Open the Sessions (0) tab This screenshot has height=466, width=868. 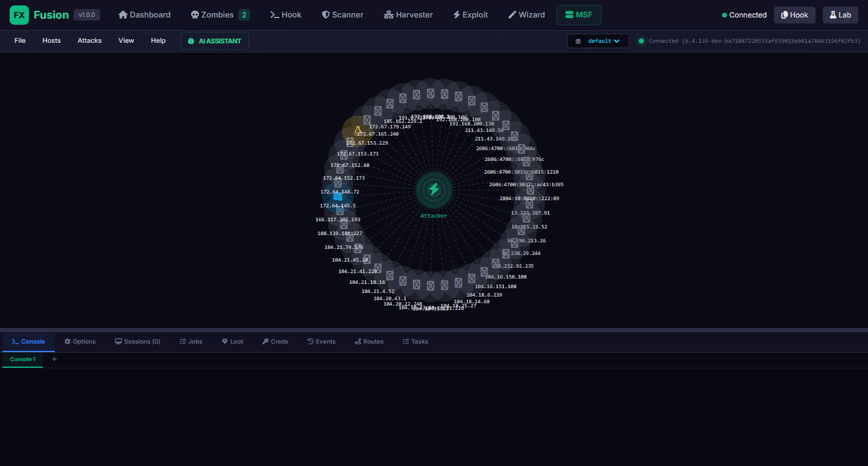pyautogui.click(x=137, y=342)
